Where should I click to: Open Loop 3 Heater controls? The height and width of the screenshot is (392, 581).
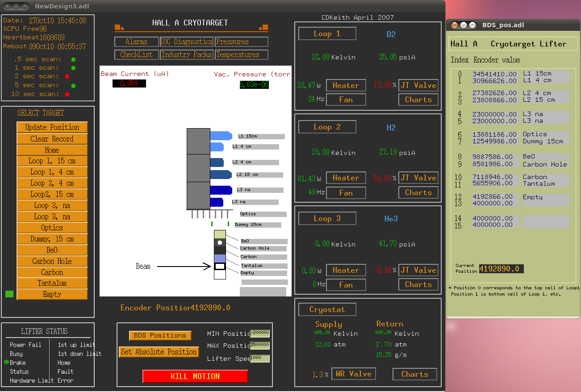[x=346, y=270]
